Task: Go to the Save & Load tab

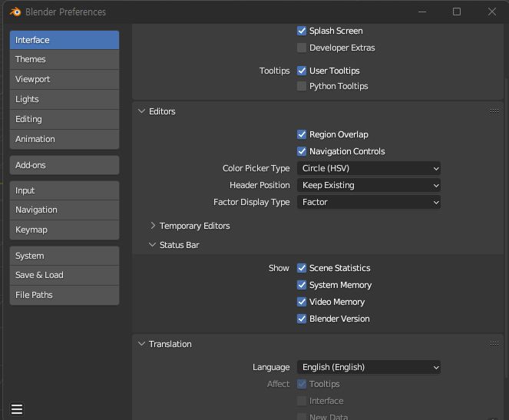Action: tap(64, 275)
